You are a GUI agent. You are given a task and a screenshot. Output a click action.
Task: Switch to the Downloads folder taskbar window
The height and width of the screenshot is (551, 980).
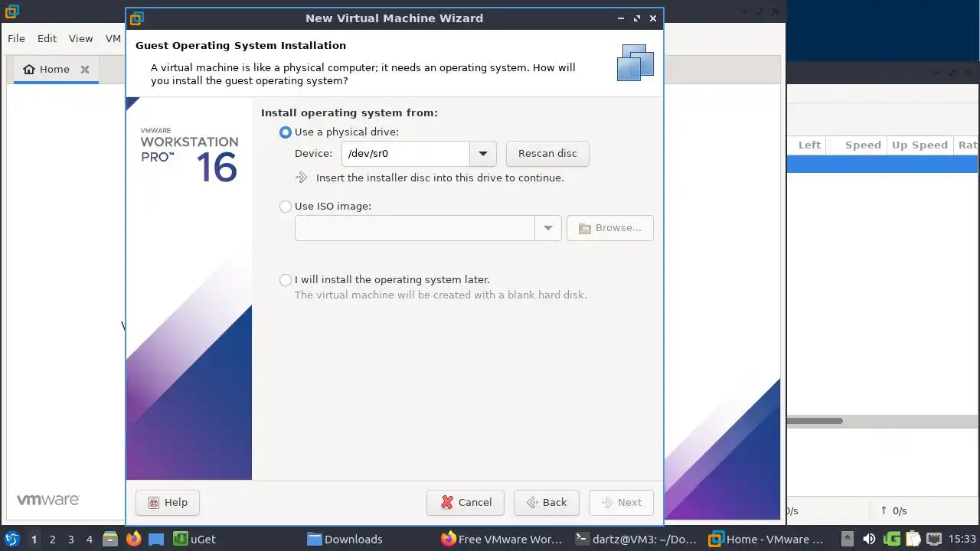pyautogui.click(x=345, y=540)
